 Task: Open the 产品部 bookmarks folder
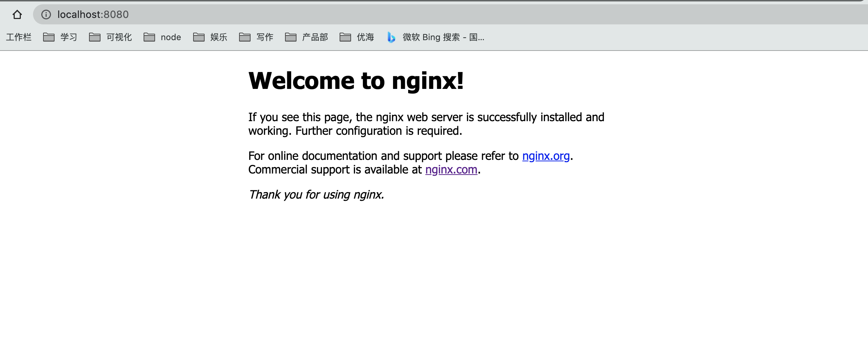tap(307, 37)
